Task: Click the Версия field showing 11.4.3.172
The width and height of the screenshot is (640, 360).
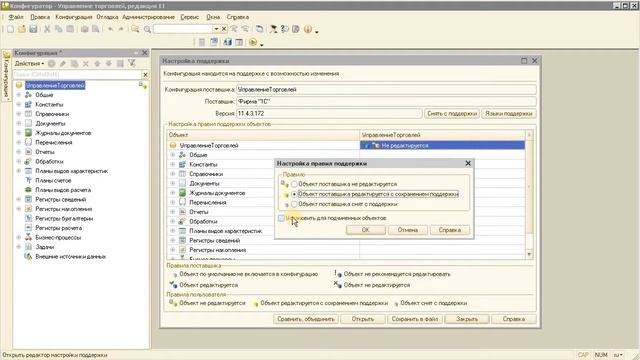Action: [x=329, y=113]
